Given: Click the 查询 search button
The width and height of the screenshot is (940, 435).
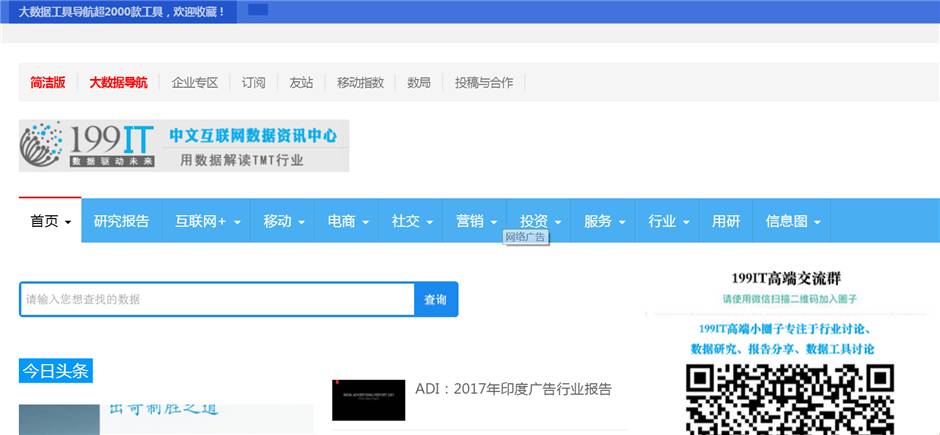Looking at the screenshot, I should [436, 300].
